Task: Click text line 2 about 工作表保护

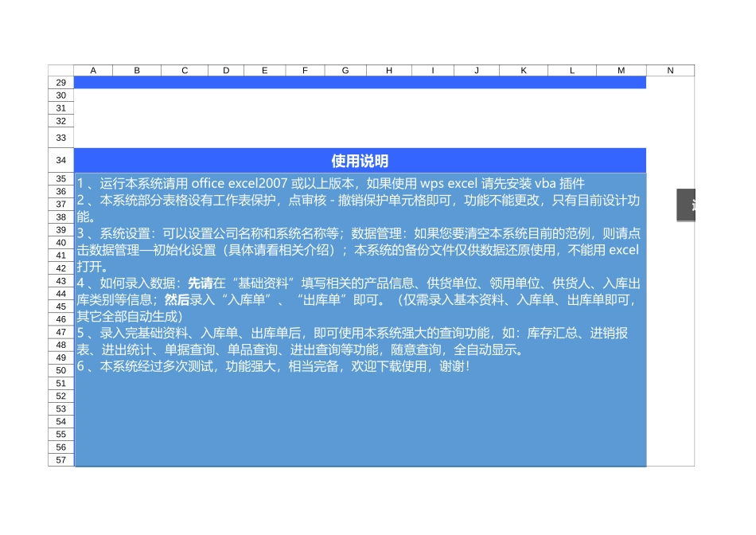Action: coord(358,209)
